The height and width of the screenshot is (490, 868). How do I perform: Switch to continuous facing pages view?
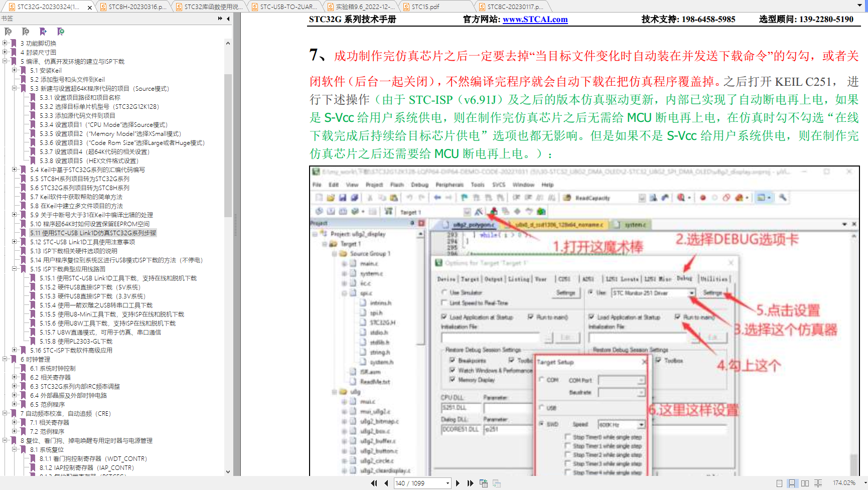coord(818,483)
